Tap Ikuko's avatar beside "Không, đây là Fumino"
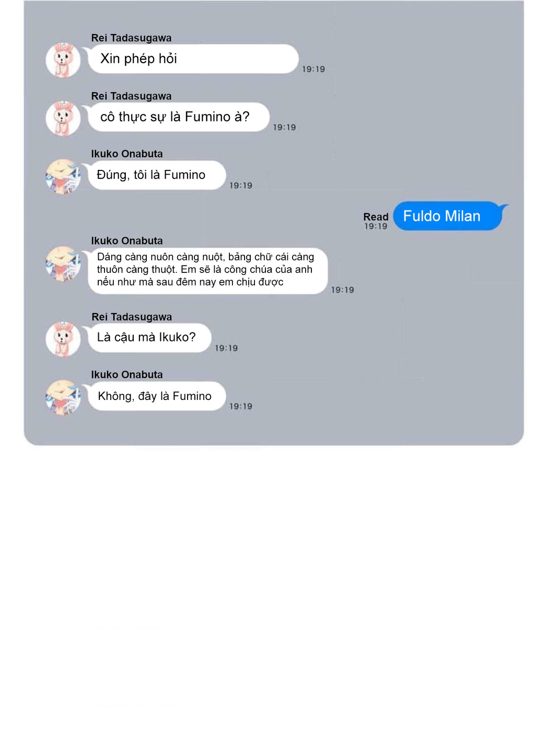Screen dimensions: 535x756 [63, 397]
